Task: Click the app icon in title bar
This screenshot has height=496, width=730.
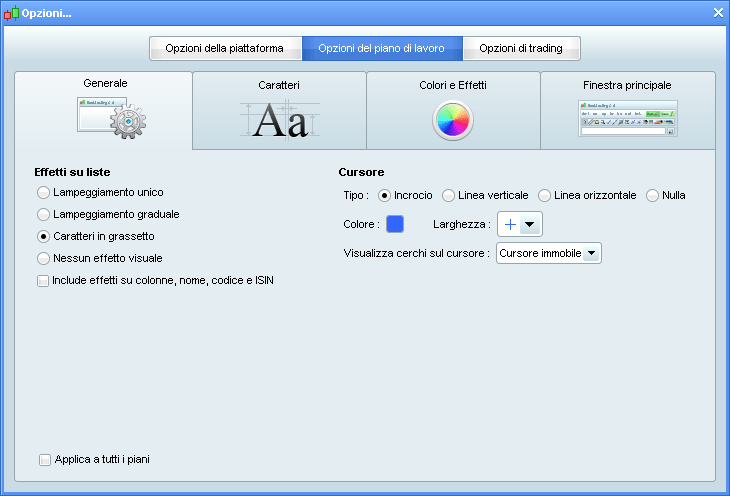Action: point(11,13)
